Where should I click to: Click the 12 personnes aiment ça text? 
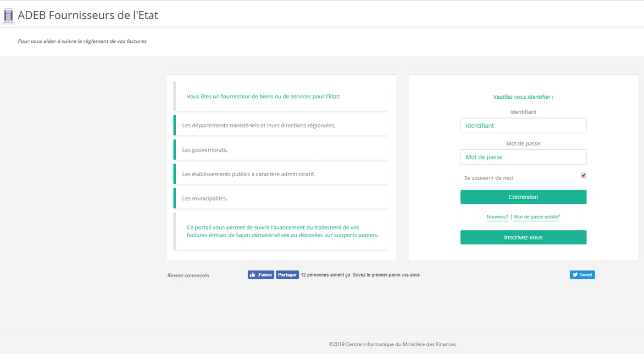click(360, 275)
